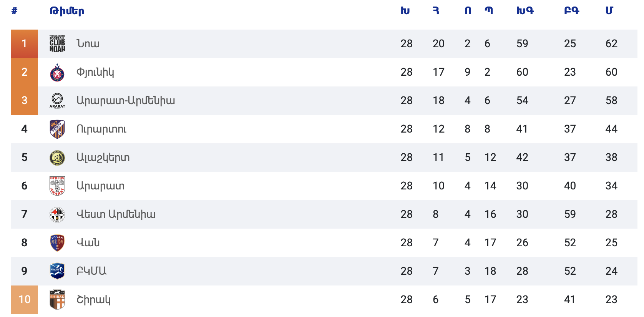Click the # rank column header
This screenshot has height=317, width=644.
(x=14, y=11)
